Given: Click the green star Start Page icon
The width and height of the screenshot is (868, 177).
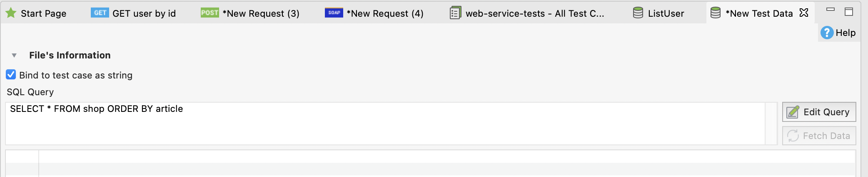Looking at the screenshot, I should (x=11, y=13).
